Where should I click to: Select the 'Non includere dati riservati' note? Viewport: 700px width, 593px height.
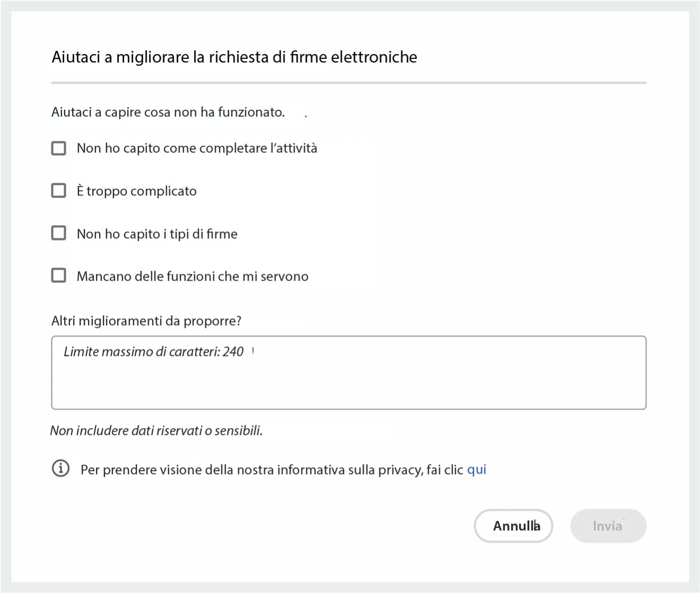tap(158, 430)
